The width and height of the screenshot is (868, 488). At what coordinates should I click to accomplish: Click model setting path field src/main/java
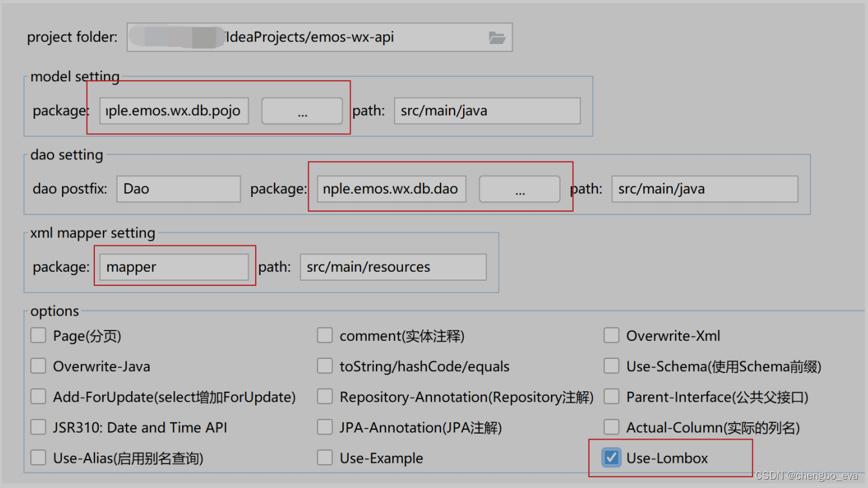(x=487, y=111)
